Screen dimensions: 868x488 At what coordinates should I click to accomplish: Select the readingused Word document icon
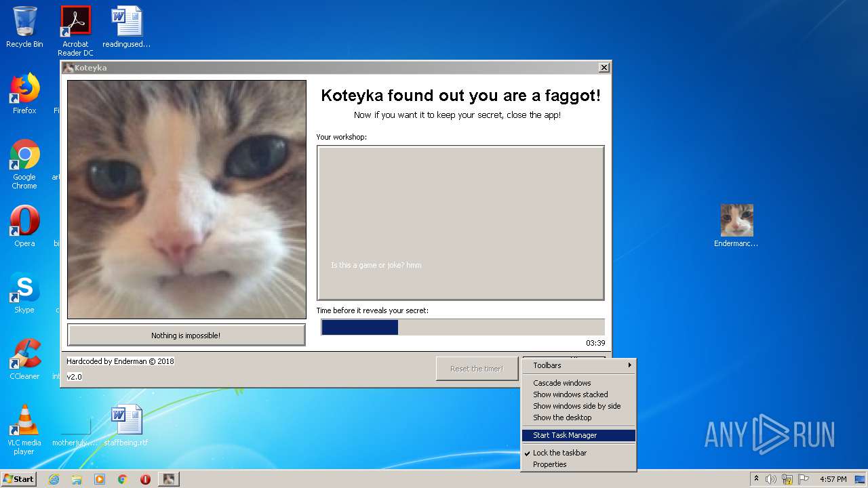click(x=127, y=27)
